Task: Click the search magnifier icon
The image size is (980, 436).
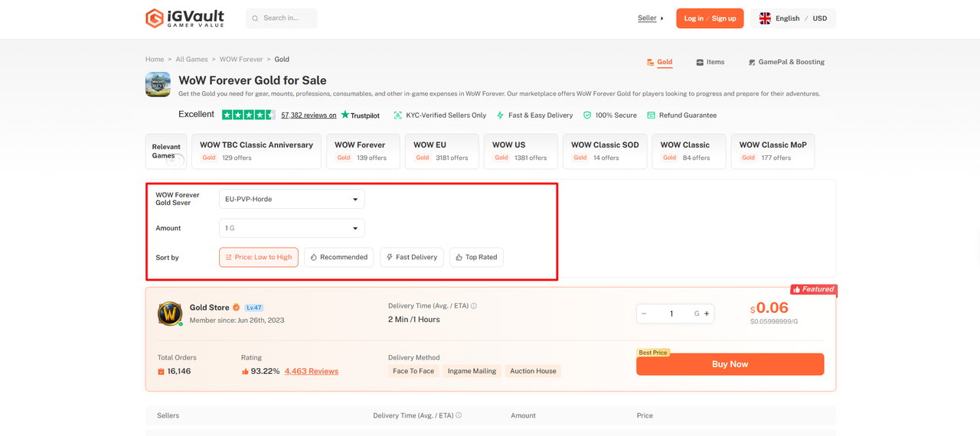Action: point(255,18)
